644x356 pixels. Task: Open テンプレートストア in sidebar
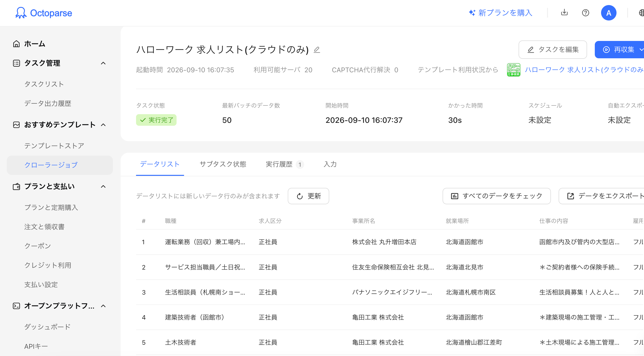pyautogui.click(x=54, y=145)
